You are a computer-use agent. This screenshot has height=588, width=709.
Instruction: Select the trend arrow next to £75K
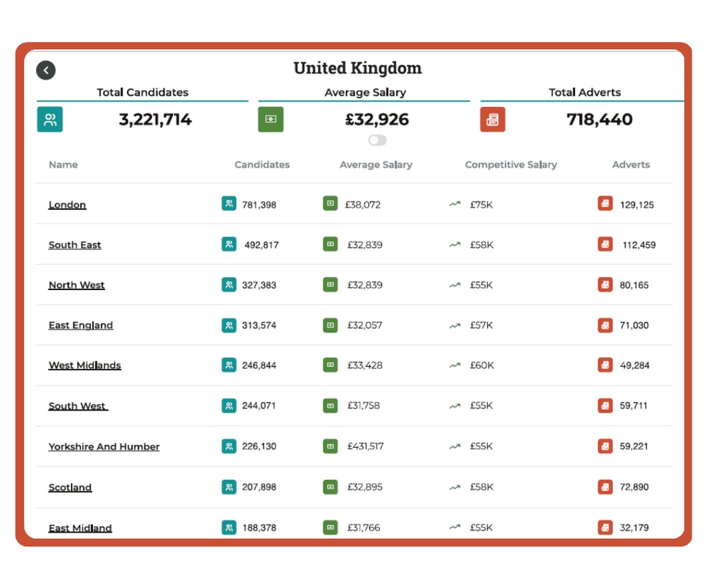click(x=453, y=204)
